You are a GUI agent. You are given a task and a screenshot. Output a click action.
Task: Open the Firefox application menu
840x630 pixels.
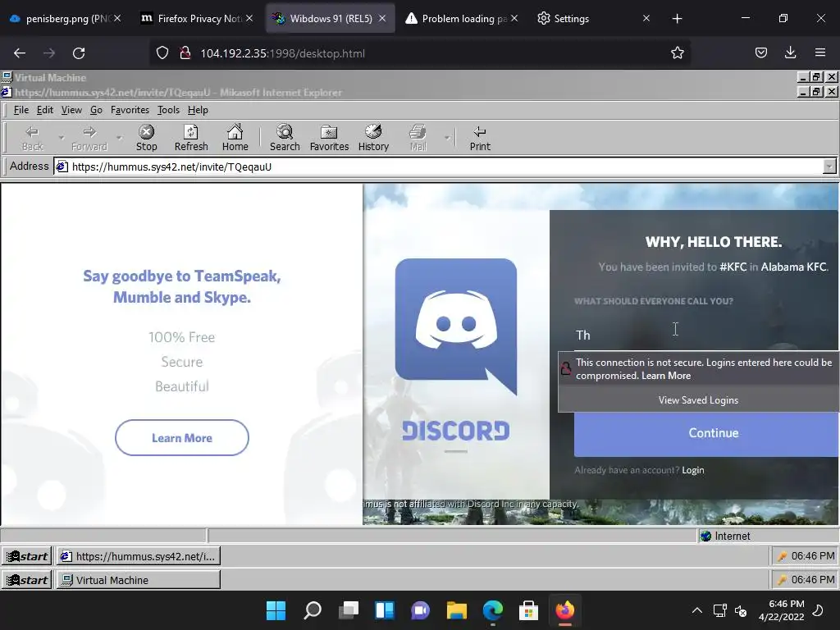(820, 52)
